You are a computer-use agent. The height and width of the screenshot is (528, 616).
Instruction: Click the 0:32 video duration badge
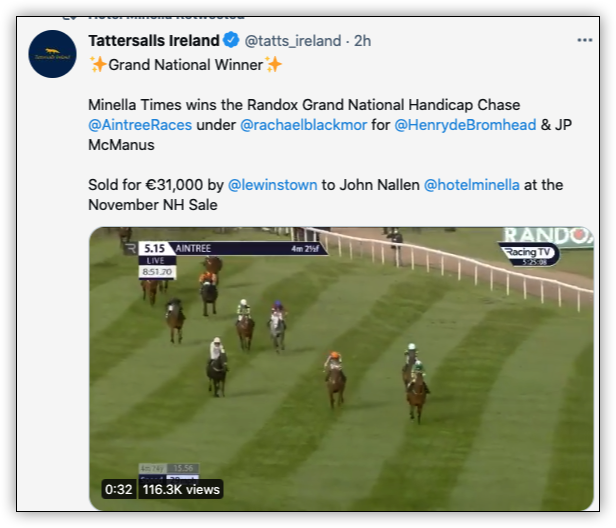click(119, 490)
